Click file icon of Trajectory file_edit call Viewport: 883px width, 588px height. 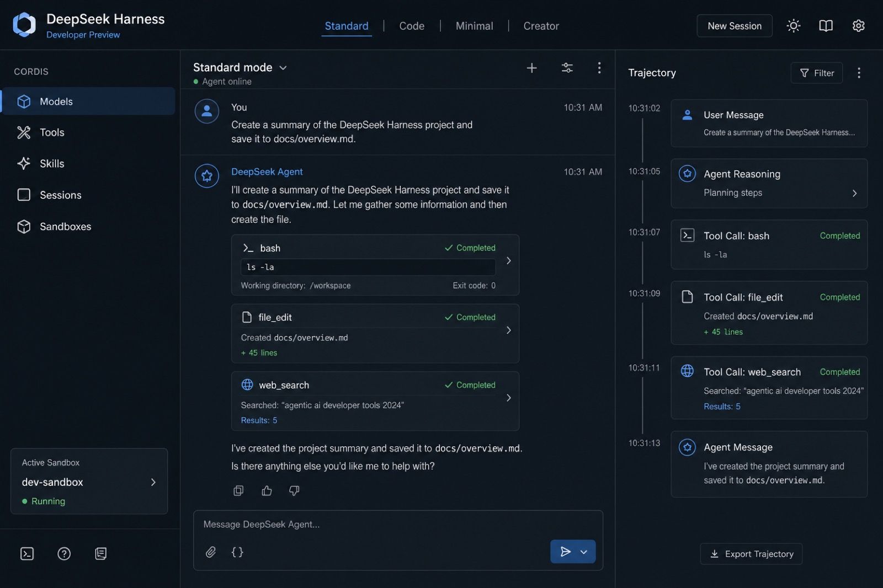(x=687, y=297)
